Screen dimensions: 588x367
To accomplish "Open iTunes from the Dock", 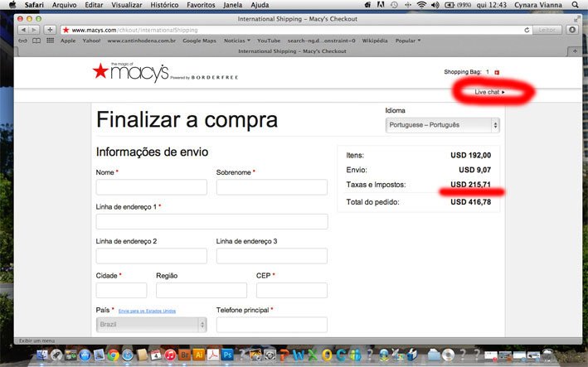I will 170,355.
